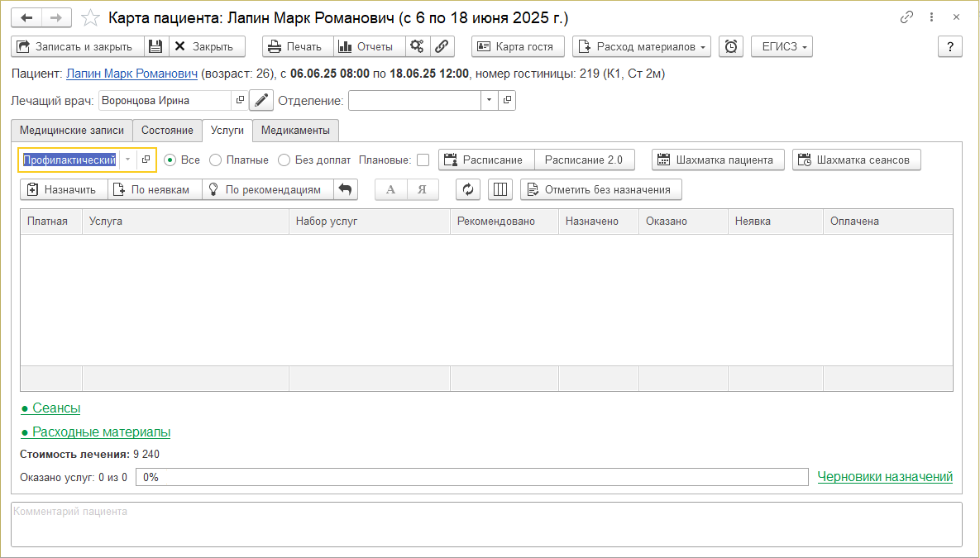Toggle the Плановые checkbox
Image resolution: width=980 pixels, height=558 pixels.
(423, 160)
